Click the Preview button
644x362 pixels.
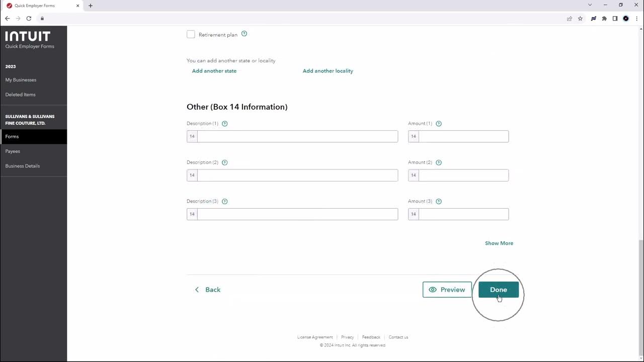[x=447, y=290]
